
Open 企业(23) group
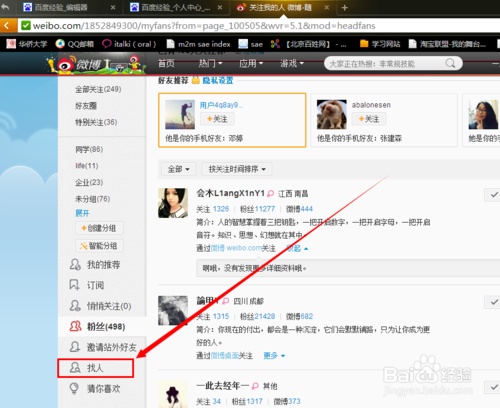tap(89, 182)
